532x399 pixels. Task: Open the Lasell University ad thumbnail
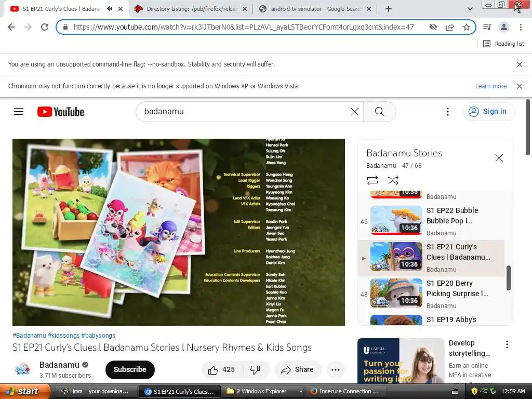click(x=401, y=361)
